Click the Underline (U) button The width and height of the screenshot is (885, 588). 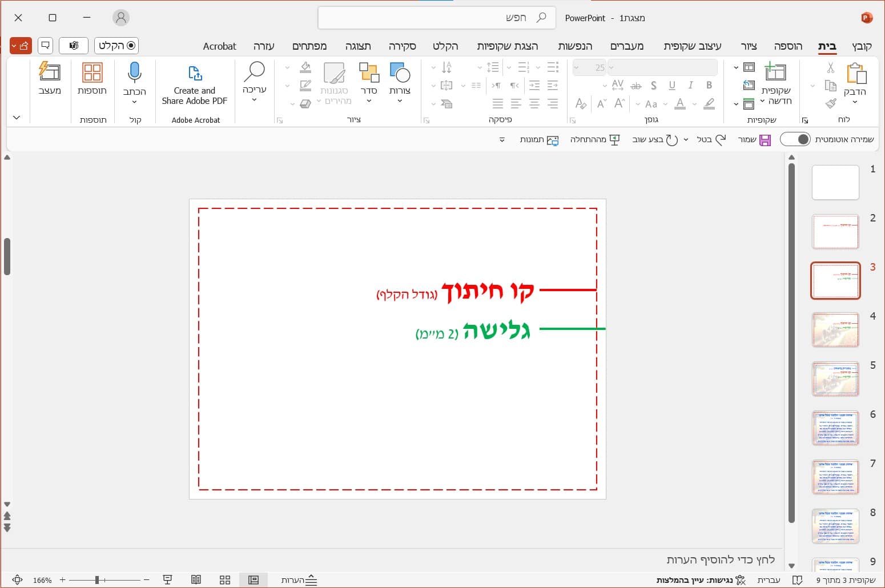pyautogui.click(x=672, y=85)
